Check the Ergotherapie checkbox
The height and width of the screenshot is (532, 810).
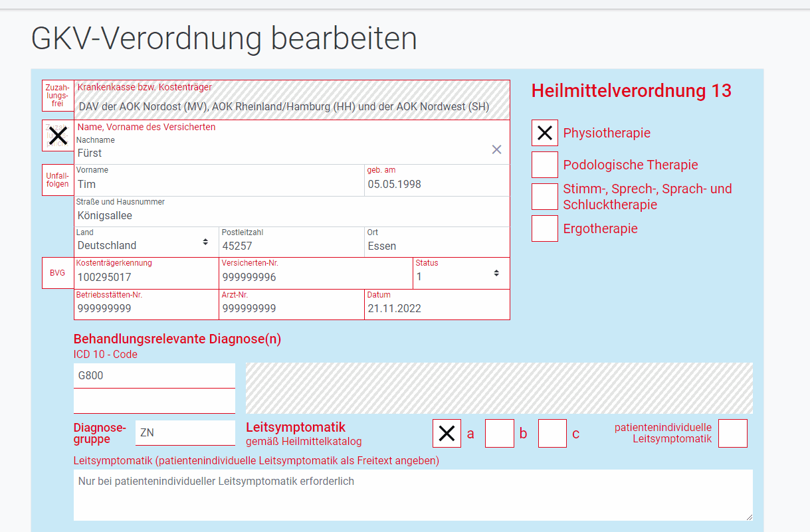pyautogui.click(x=545, y=228)
